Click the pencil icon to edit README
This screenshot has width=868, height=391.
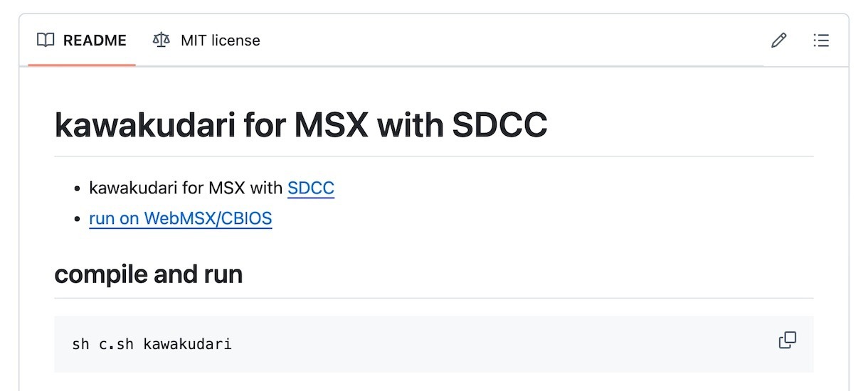[x=779, y=41]
